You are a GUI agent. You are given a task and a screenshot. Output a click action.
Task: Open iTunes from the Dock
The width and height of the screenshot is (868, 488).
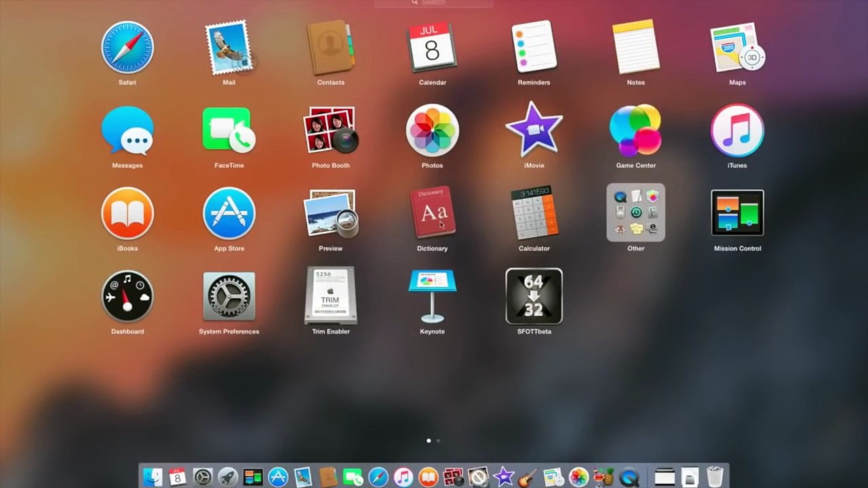(x=403, y=477)
